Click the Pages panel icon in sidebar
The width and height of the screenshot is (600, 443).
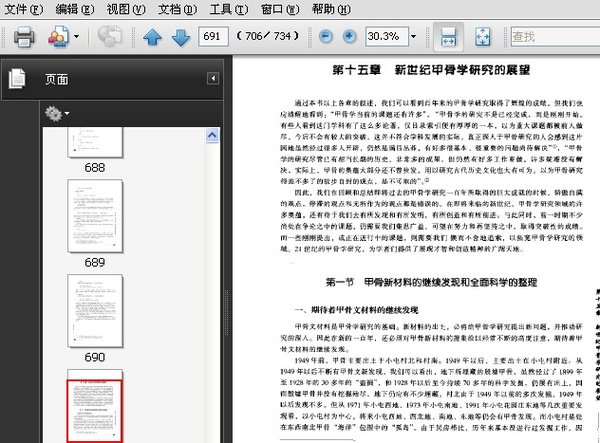(x=16, y=78)
